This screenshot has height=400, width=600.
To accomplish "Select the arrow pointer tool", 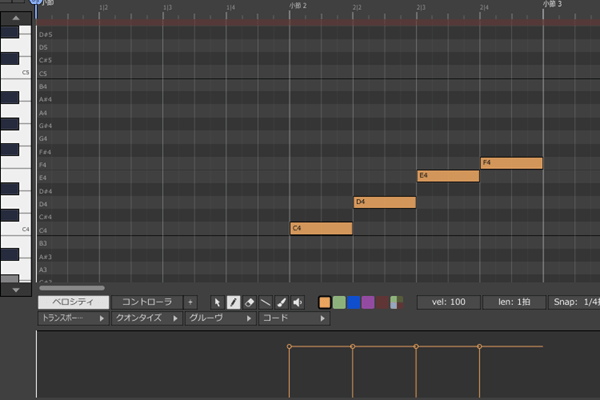I will [217, 302].
